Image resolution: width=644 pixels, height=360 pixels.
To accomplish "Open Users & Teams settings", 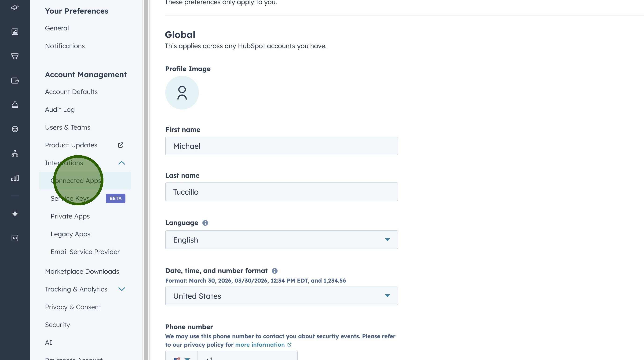I will 67,127.
